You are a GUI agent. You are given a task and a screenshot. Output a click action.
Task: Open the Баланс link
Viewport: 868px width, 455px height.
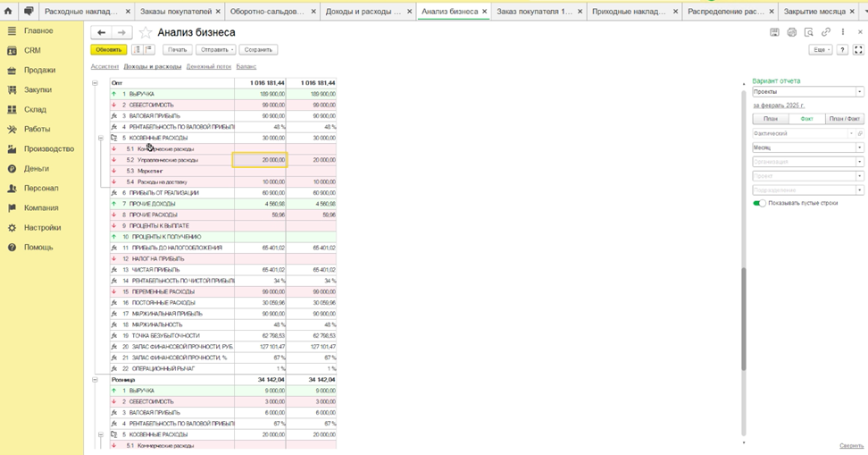coord(246,66)
